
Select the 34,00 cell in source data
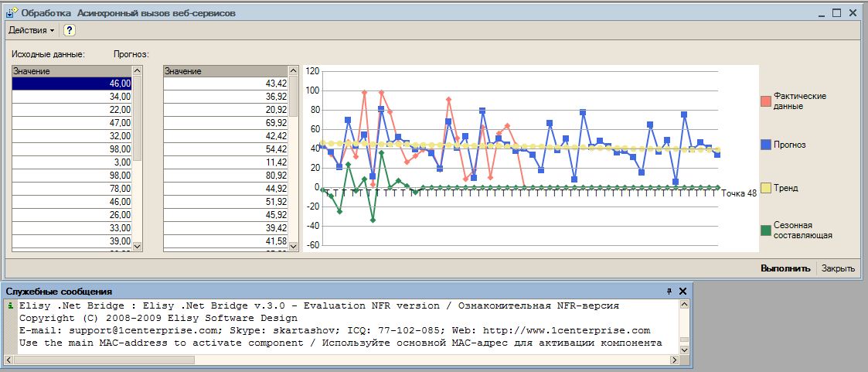tap(73, 97)
